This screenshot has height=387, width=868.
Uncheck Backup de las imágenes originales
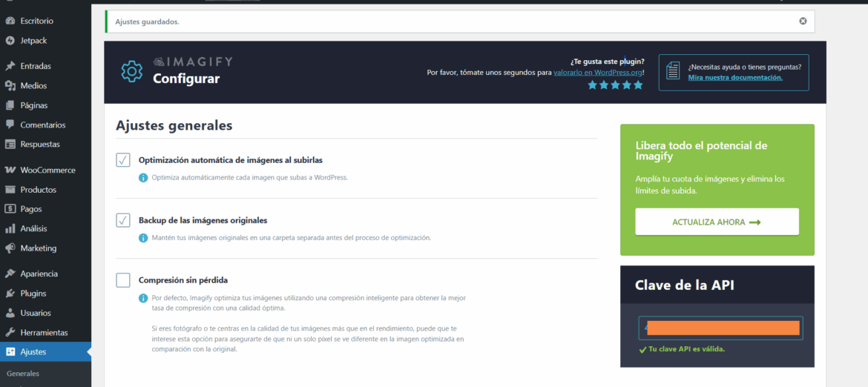pyautogui.click(x=123, y=220)
